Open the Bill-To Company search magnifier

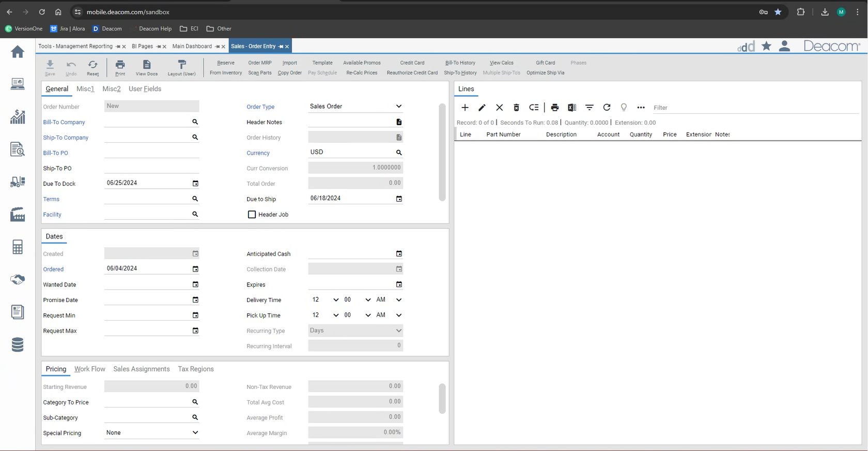click(x=195, y=122)
